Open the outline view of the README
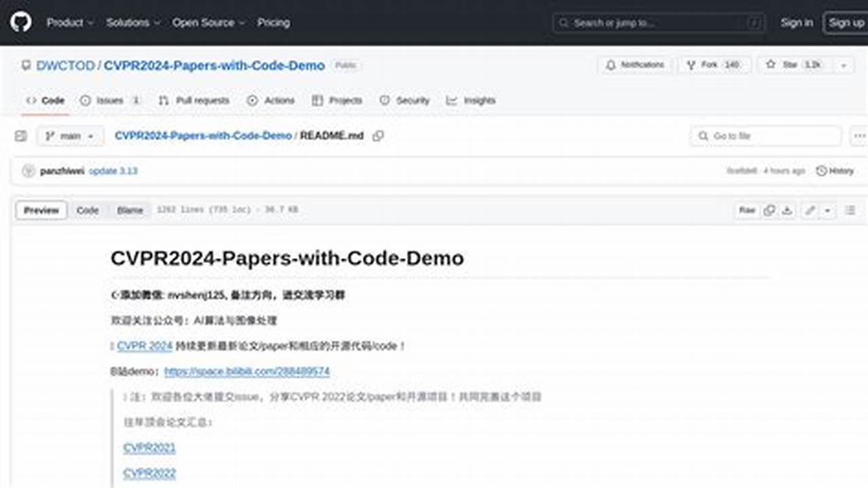 850,210
